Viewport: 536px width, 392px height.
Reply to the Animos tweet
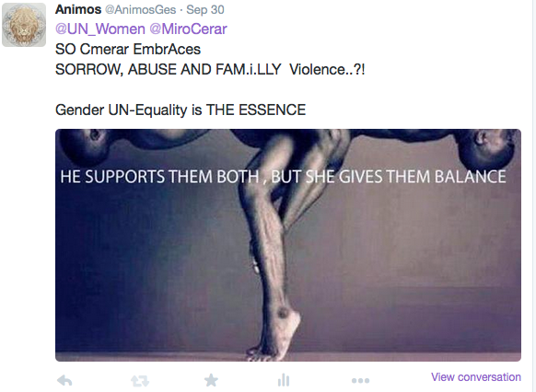[64, 380]
